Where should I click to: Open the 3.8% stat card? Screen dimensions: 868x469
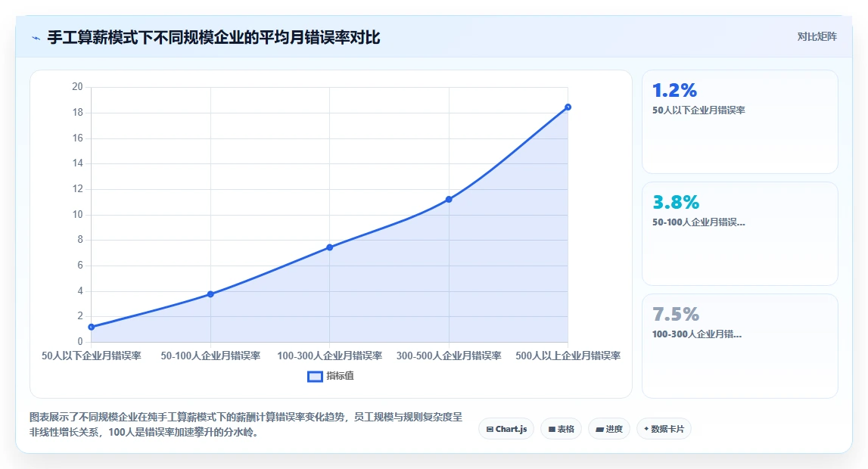click(x=739, y=234)
